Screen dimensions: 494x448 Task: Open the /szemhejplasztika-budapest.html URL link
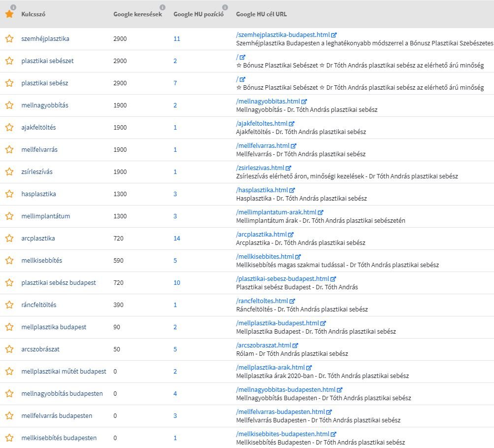[283, 34]
